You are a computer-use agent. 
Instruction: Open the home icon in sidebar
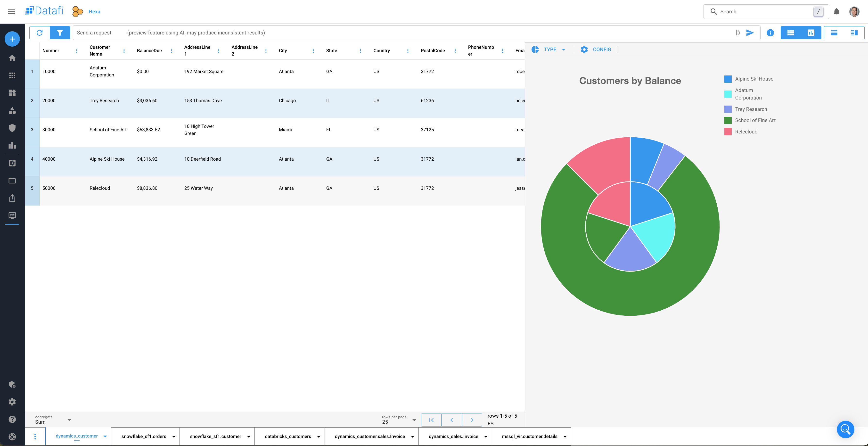[12, 58]
